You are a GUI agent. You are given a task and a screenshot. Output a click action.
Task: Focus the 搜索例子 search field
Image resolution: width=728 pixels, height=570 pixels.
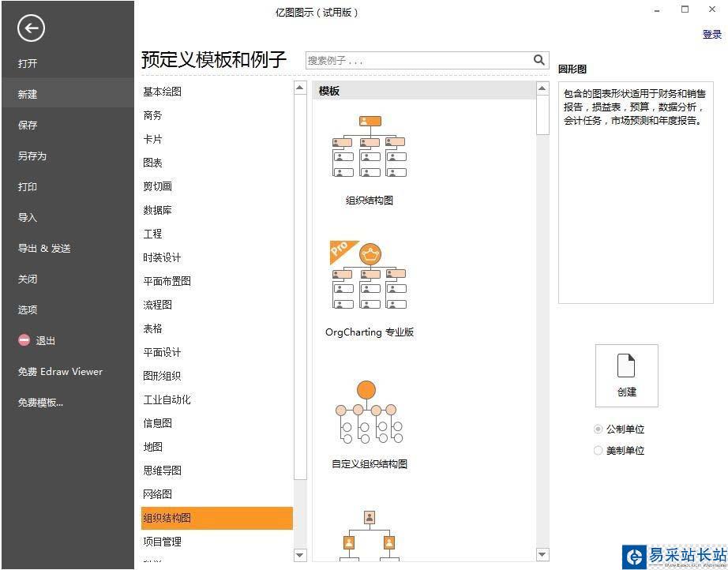click(427, 60)
